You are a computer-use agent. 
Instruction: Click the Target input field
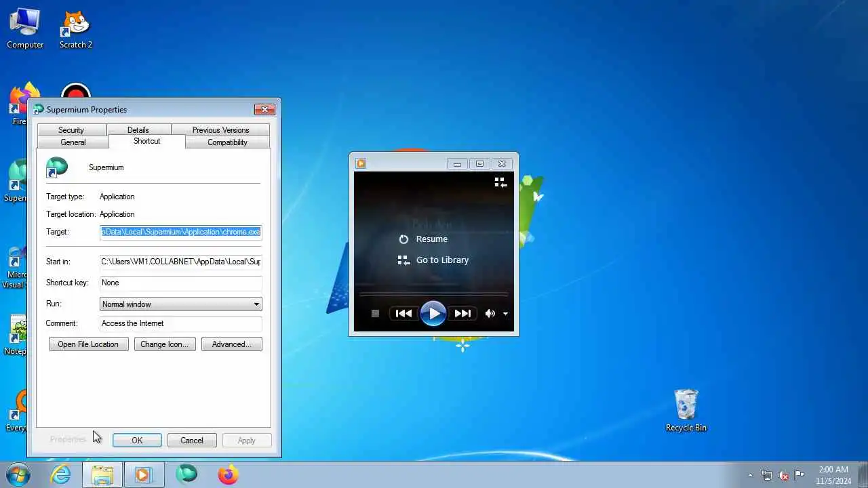click(180, 232)
